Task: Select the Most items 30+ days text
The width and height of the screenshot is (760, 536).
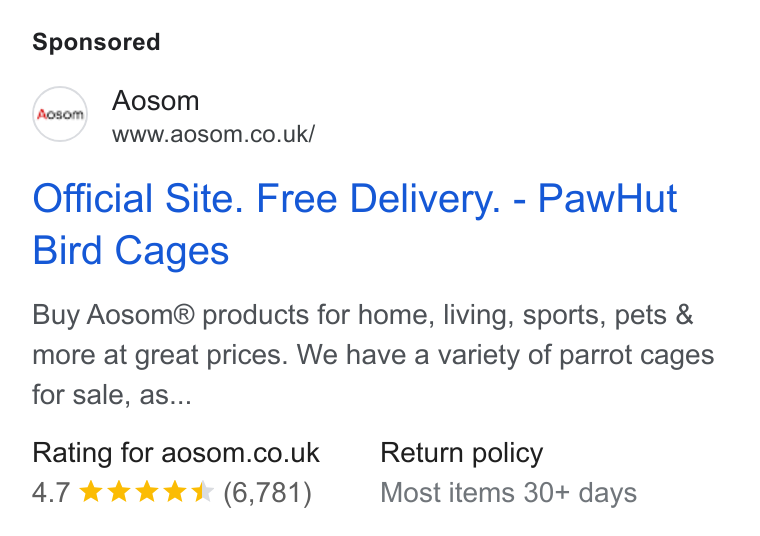Action: coord(508,493)
